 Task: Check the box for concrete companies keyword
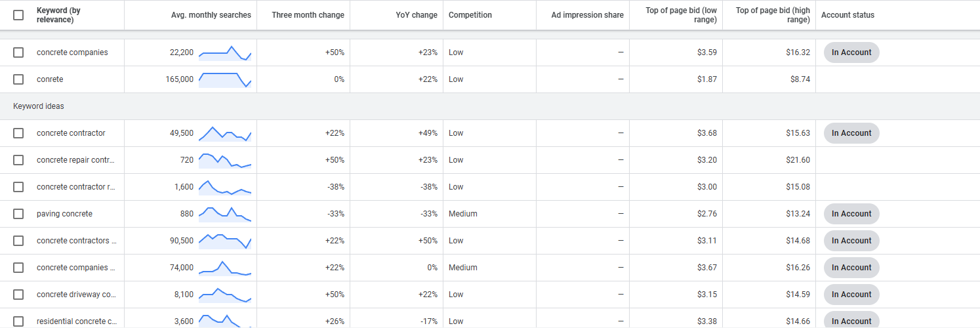pos(18,52)
